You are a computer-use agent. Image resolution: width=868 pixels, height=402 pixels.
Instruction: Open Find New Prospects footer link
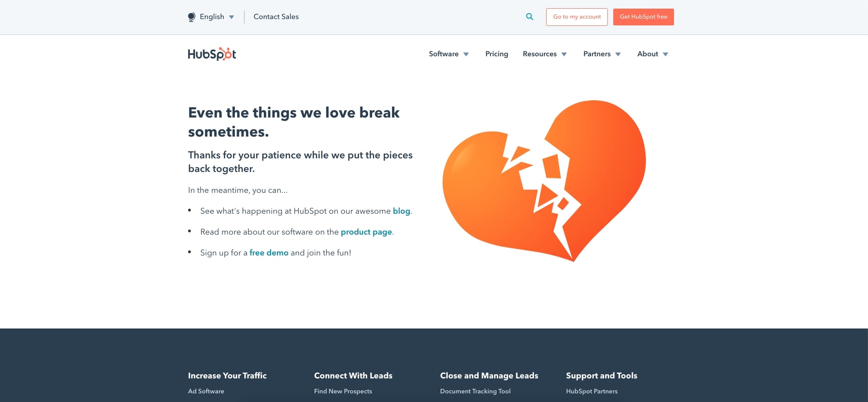[x=343, y=391]
